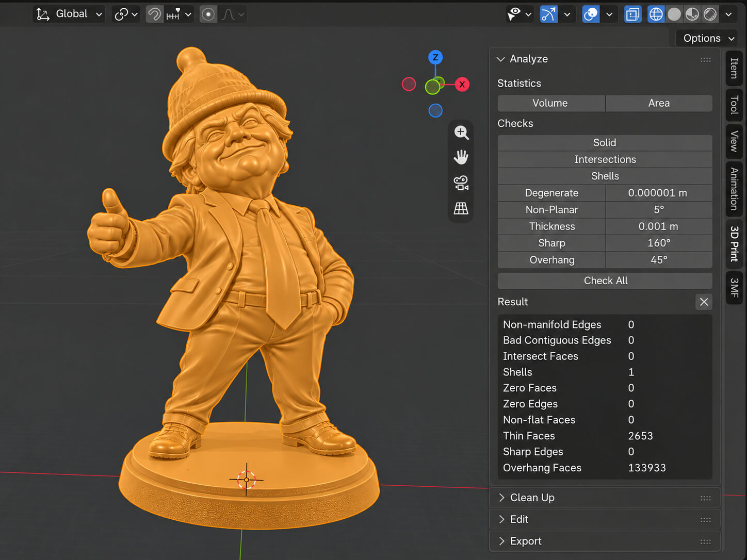
Task: Toggle proportional editing
Action: pyautogui.click(x=208, y=14)
